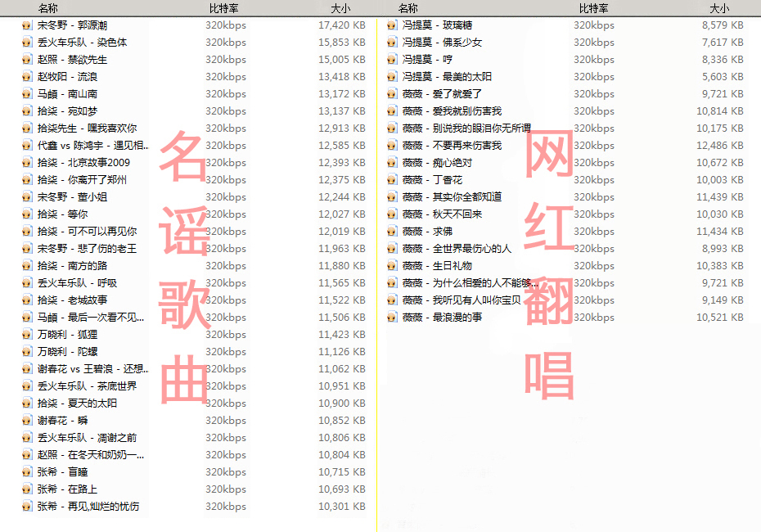This screenshot has width=761, height=532.
Task: Select file name 丢火车乐队 - 凋谢之前
Action: tap(87, 437)
